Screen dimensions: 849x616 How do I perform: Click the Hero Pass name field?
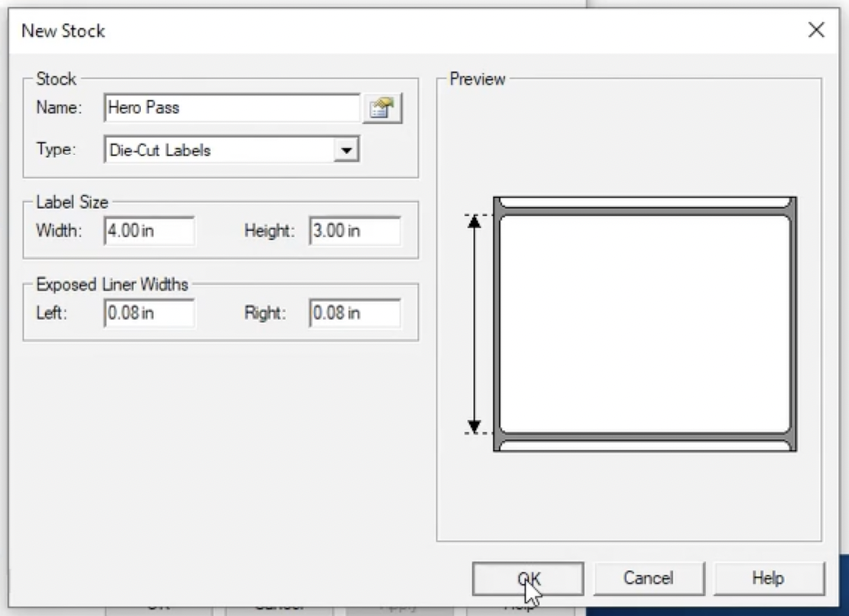(x=230, y=108)
